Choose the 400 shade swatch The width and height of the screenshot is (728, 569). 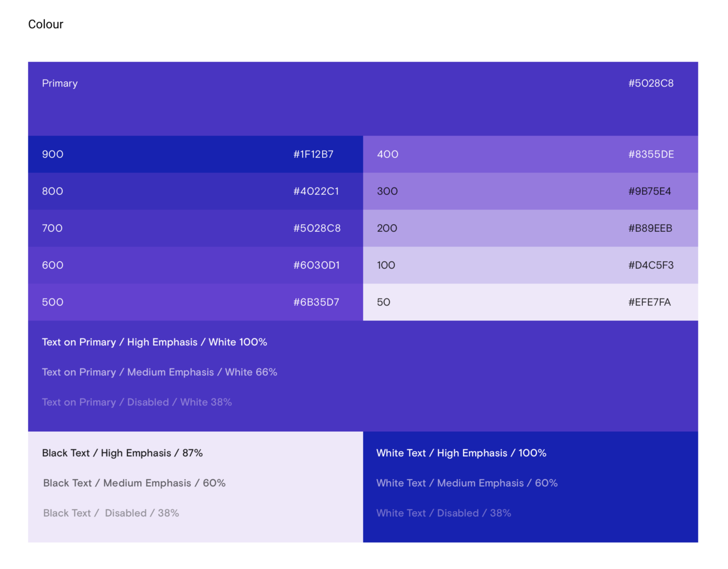click(x=530, y=154)
